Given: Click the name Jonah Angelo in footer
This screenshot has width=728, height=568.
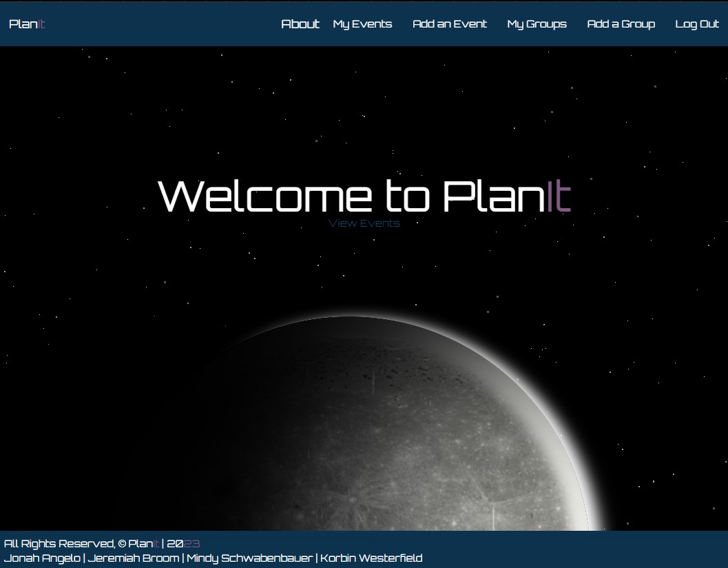Looking at the screenshot, I should 42,558.
